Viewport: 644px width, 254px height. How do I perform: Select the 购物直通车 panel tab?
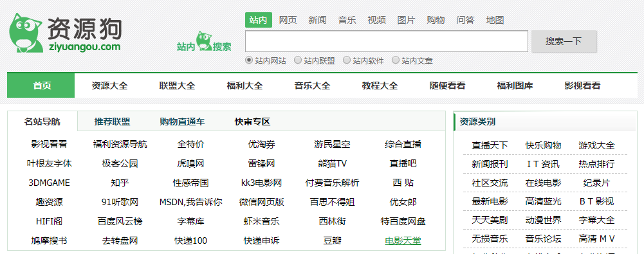[x=182, y=122]
